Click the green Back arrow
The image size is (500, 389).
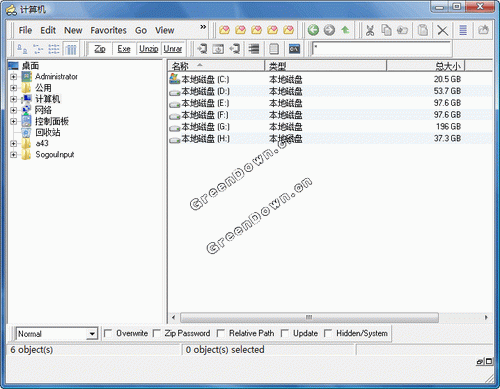coord(313,30)
